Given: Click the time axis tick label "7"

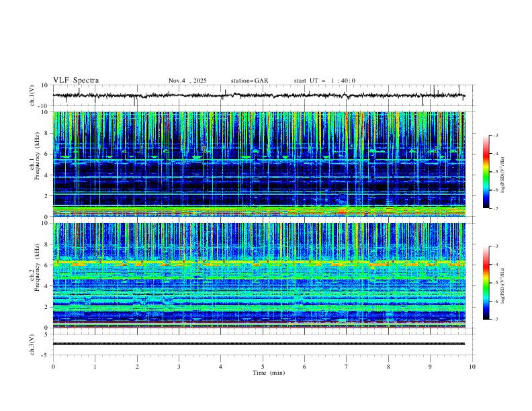Looking at the screenshot, I should (x=347, y=367).
